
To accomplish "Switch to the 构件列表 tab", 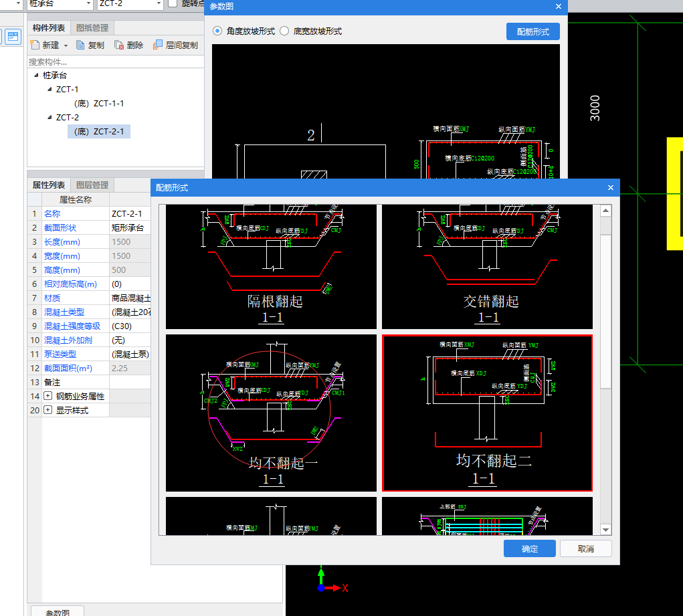I will pos(49,28).
